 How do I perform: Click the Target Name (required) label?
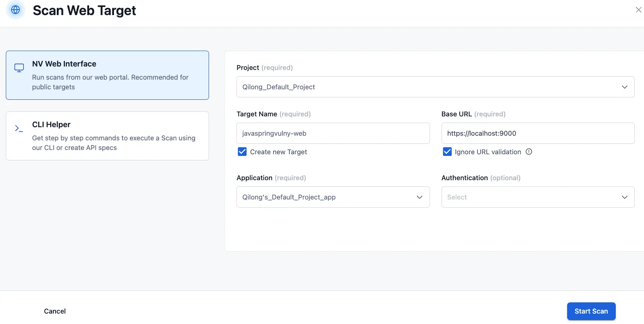tap(274, 114)
